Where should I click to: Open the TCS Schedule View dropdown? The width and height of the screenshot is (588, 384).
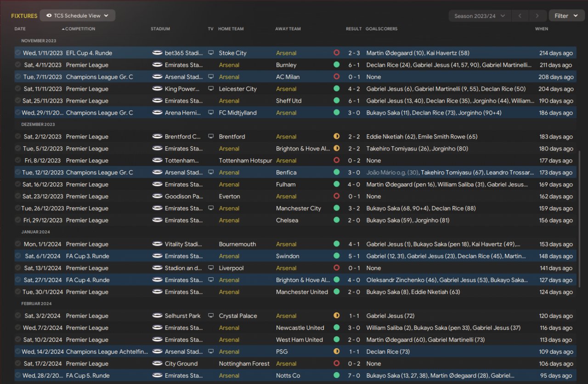point(77,16)
